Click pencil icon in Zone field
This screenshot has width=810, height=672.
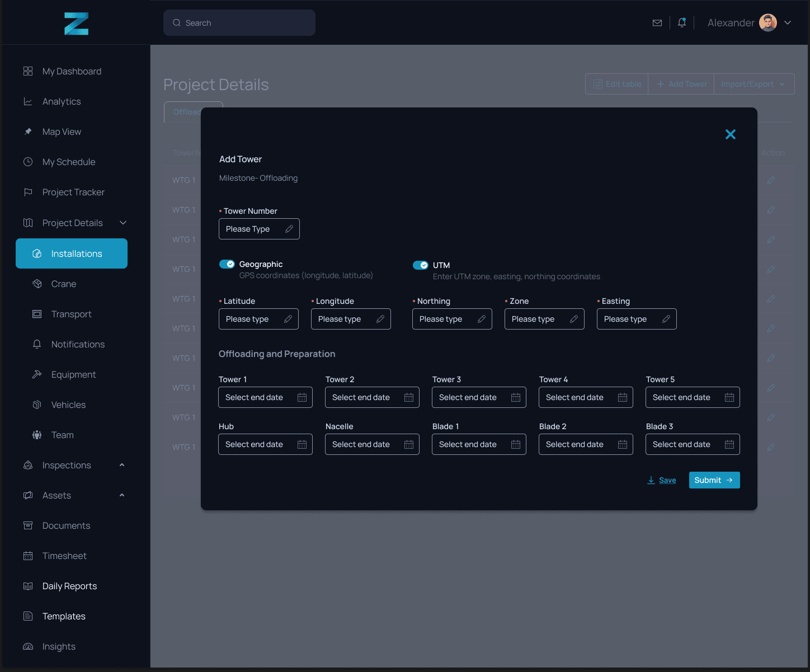point(574,319)
